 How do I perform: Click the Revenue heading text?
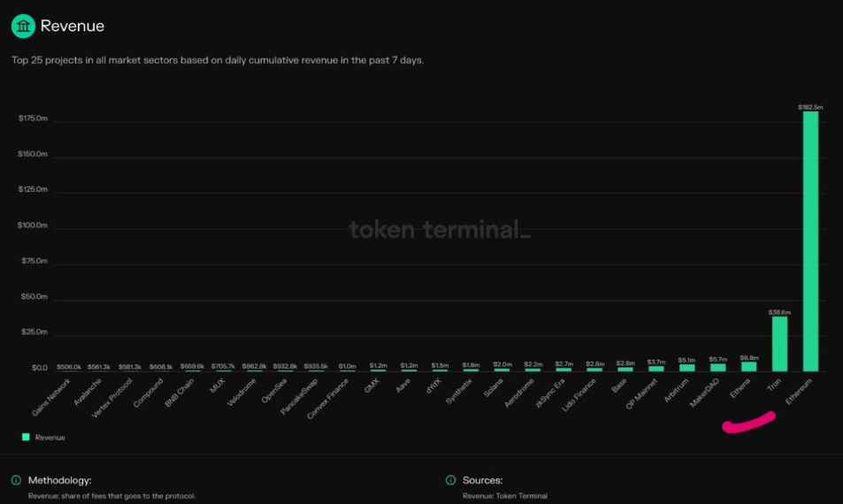73,26
